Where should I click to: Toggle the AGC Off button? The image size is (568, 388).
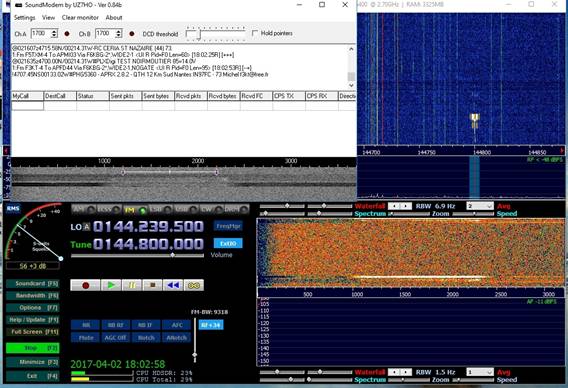tap(116, 338)
